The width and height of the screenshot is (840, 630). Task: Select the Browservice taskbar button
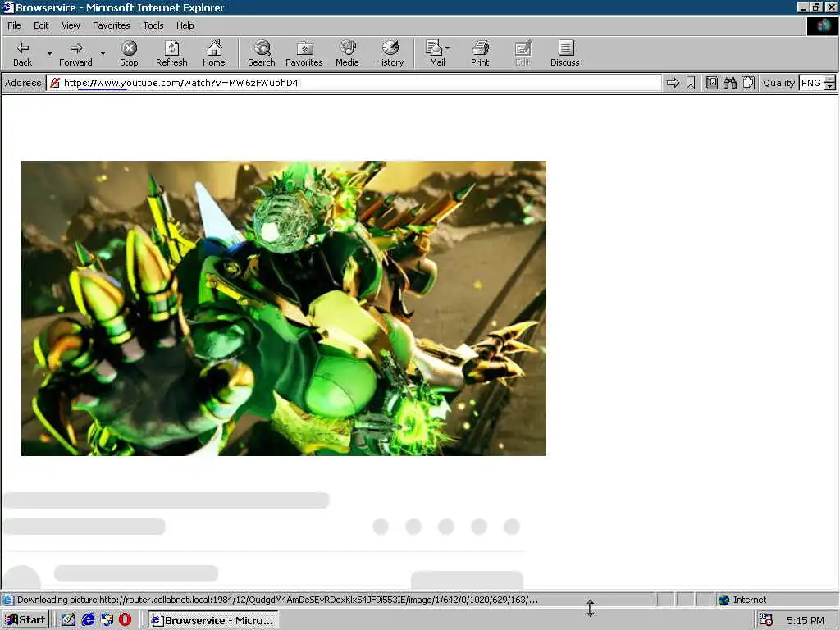click(213, 620)
